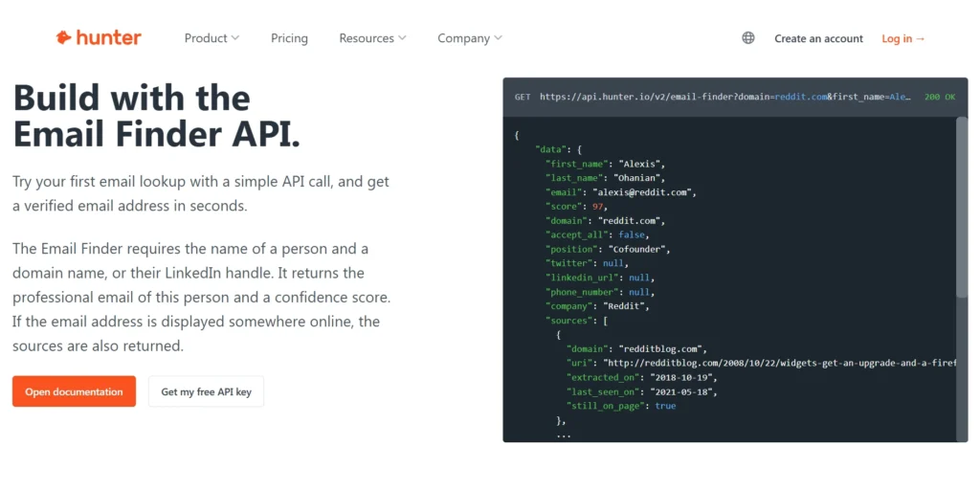The width and height of the screenshot is (980, 490).
Task: Click the "score": 97 line
Action: (x=576, y=207)
